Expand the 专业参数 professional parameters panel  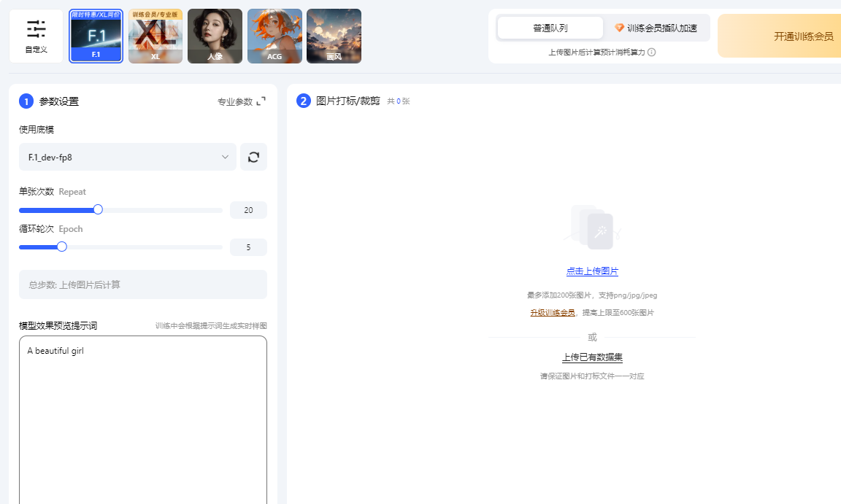(x=241, y=101)
